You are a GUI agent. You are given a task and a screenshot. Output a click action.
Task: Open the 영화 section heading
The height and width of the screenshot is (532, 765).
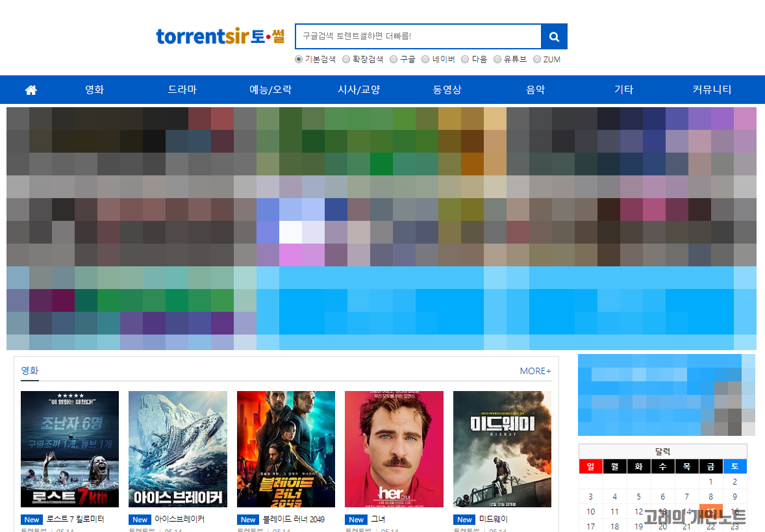point(30,370)
